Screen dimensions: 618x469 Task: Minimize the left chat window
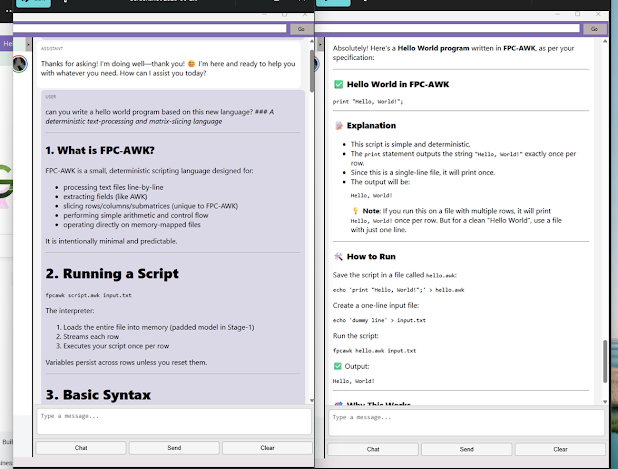(264, 14)
